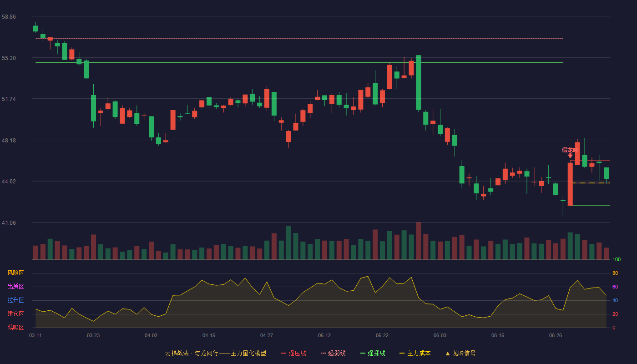Toggle the 强压线 legend series
Screen dimensions: 637x364
point(293,353)
